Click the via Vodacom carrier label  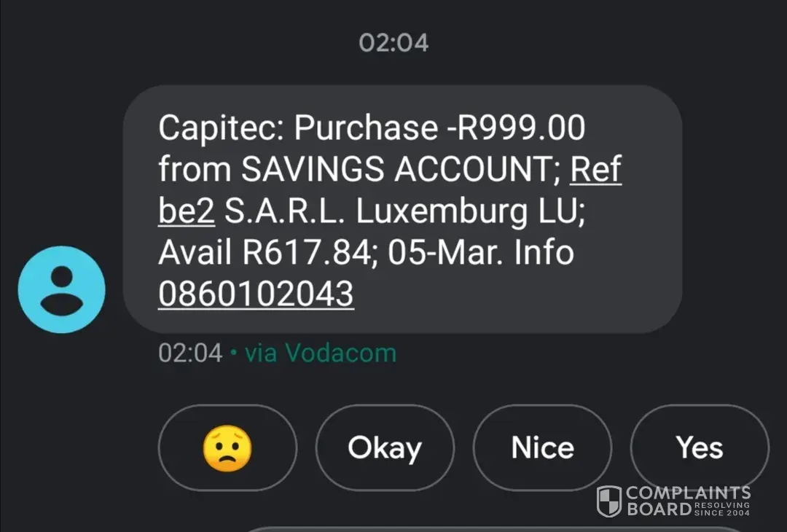click(321, 353)
